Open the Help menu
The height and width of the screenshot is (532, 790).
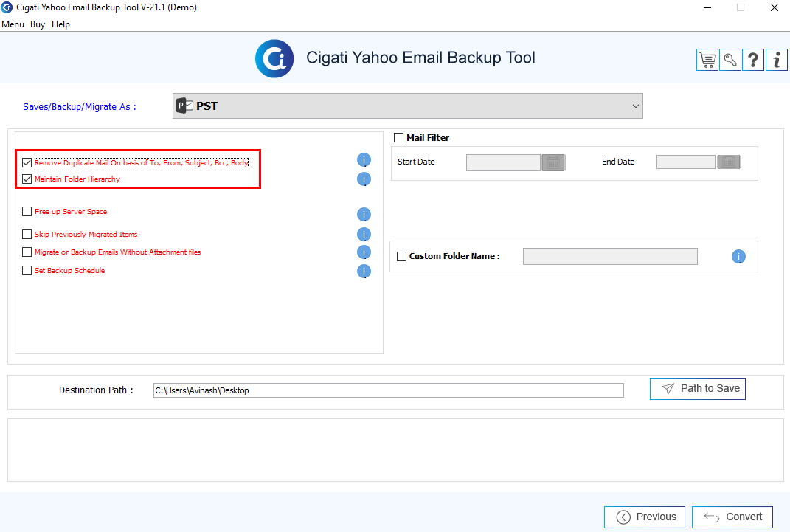coord(60,24)
